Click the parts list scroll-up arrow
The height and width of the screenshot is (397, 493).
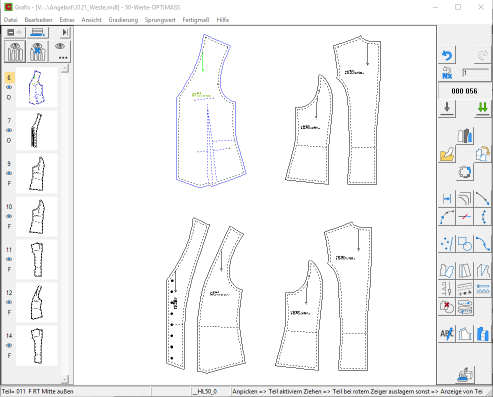tap(65, 69)
